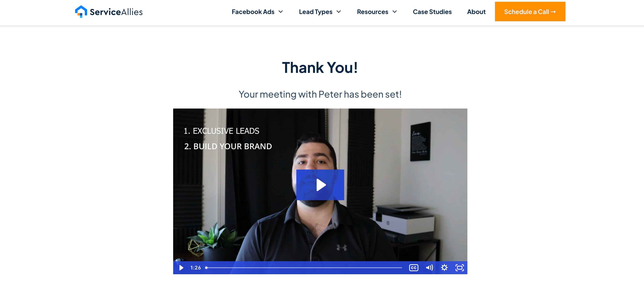The image size is (644, 308).
Task: Enter fullscreen with the fullscreen icon
Action: coord(460,268)
